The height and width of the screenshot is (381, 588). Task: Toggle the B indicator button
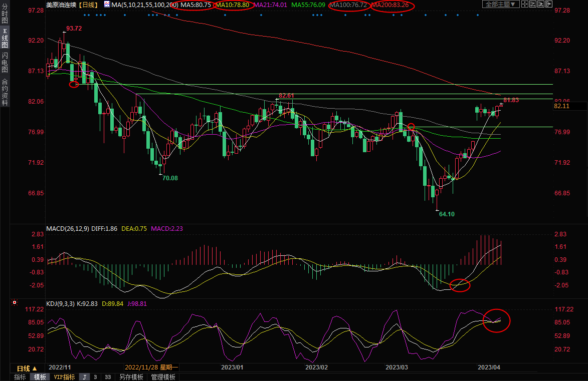[95, 377]
